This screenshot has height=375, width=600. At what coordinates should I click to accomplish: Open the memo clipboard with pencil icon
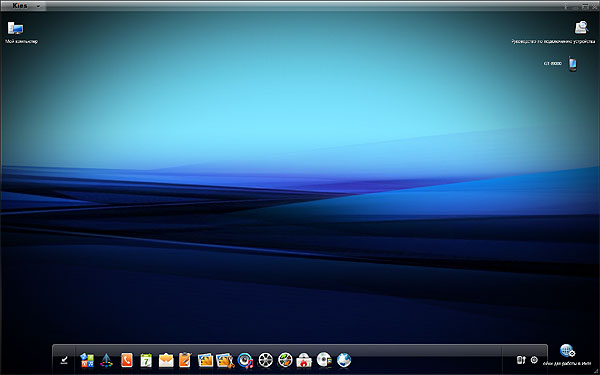[185, 360]
